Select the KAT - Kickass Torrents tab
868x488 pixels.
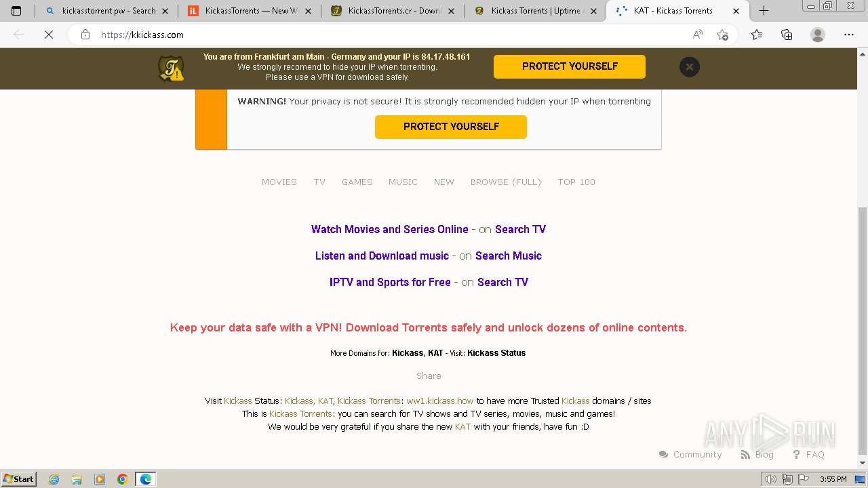coord(671,11)
